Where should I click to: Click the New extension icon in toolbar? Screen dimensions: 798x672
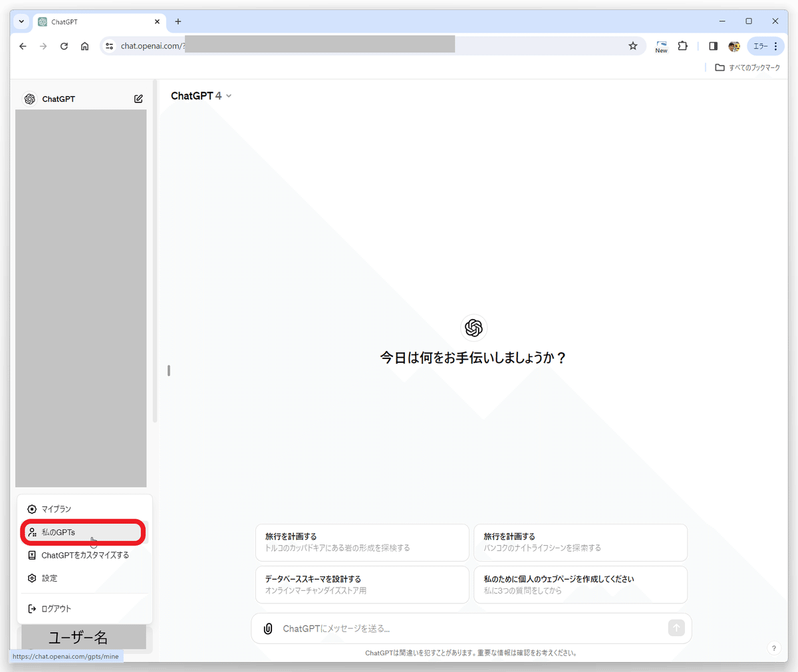pos(661,46)
